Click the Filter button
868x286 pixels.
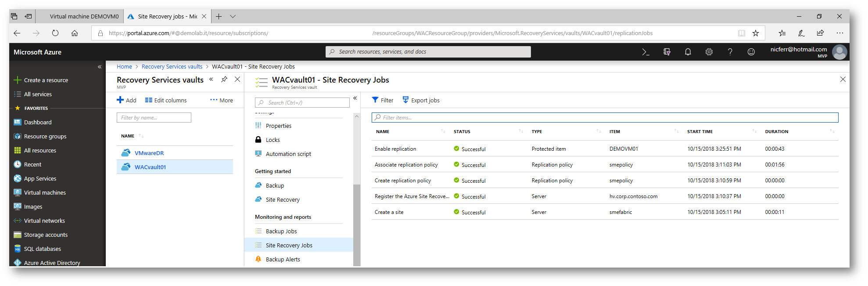[383, 100]
